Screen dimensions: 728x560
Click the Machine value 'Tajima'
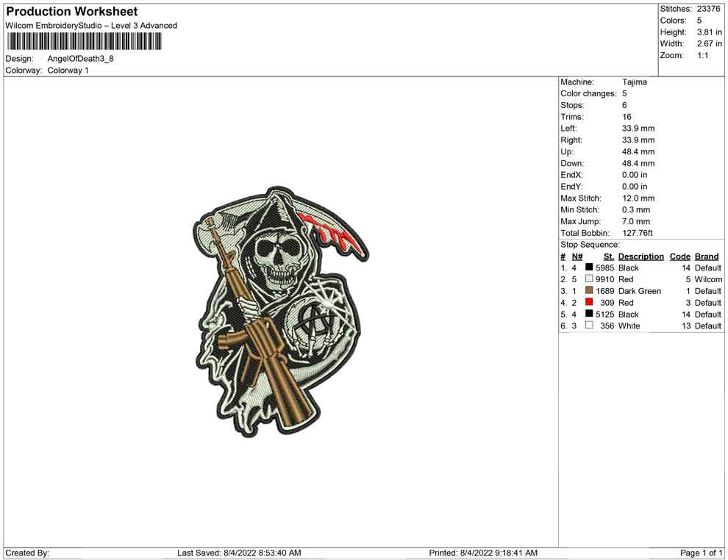pyautogui.click(x=634, y=82)
